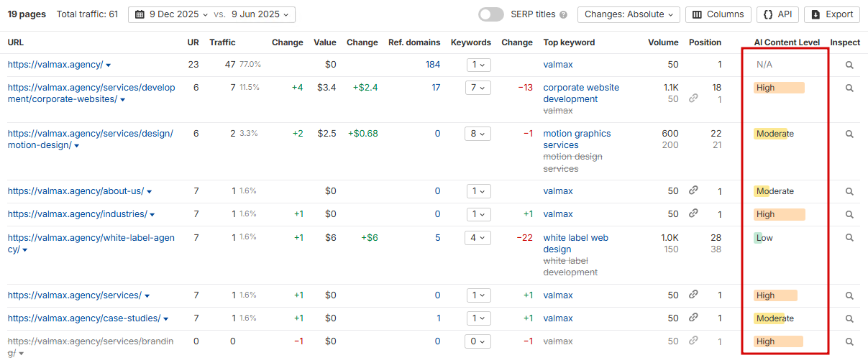The image size is (868, 363).
Task: Toggle the SERP titles switch
Action: 491,14
